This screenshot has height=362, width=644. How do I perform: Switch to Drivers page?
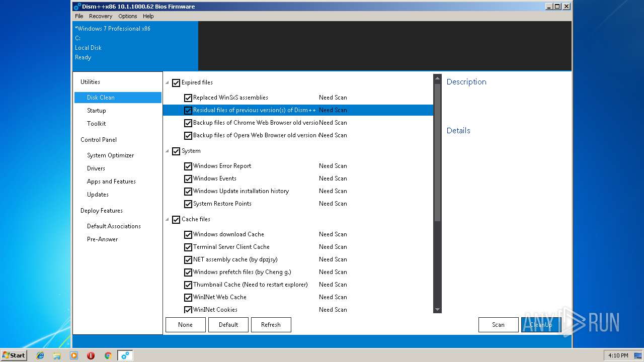click(x=96, y=168)
